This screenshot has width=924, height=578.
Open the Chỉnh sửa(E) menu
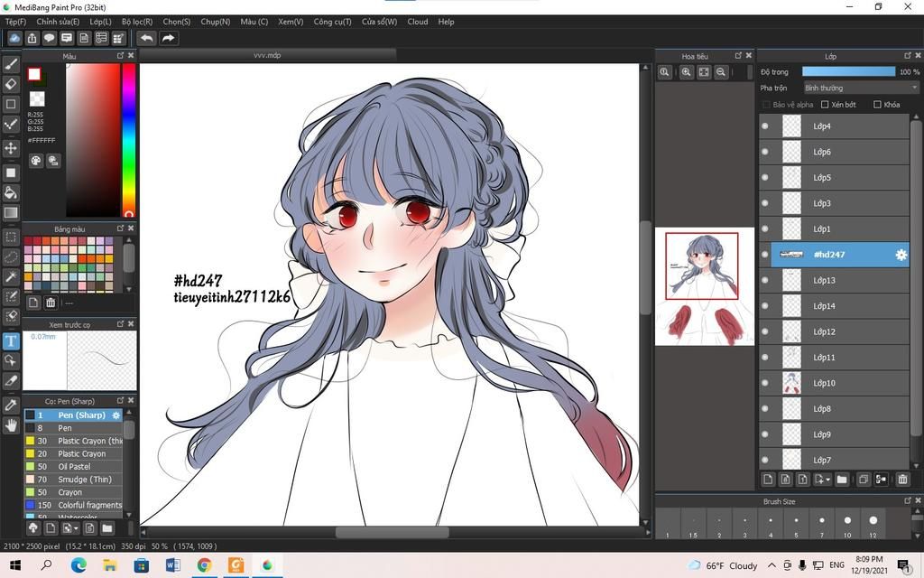click(x=58, y=22)
